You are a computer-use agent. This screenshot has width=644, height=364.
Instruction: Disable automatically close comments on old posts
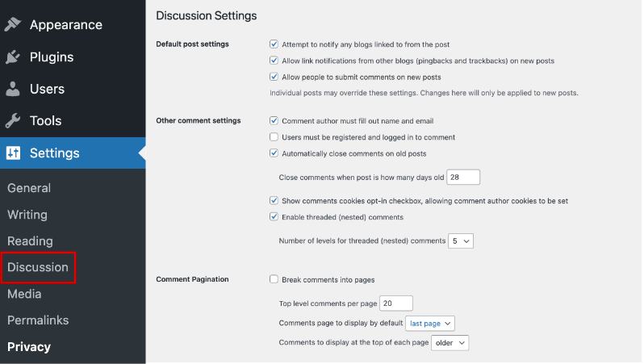pyautogui.click(x=274, y=153)
